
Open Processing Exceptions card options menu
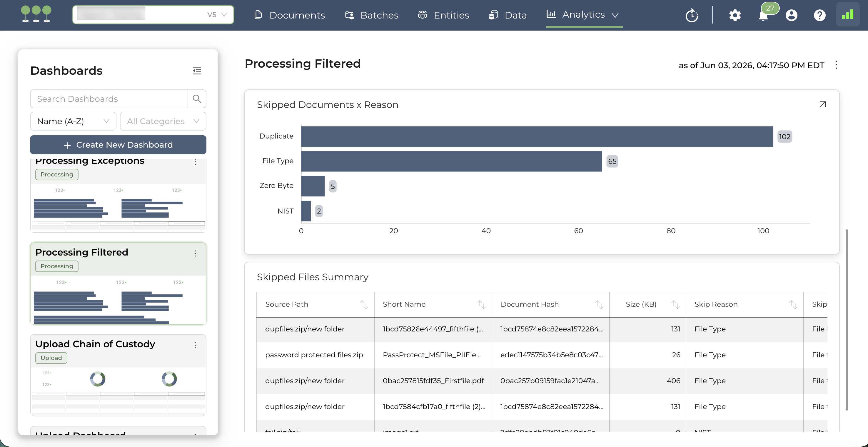[195, 162]
